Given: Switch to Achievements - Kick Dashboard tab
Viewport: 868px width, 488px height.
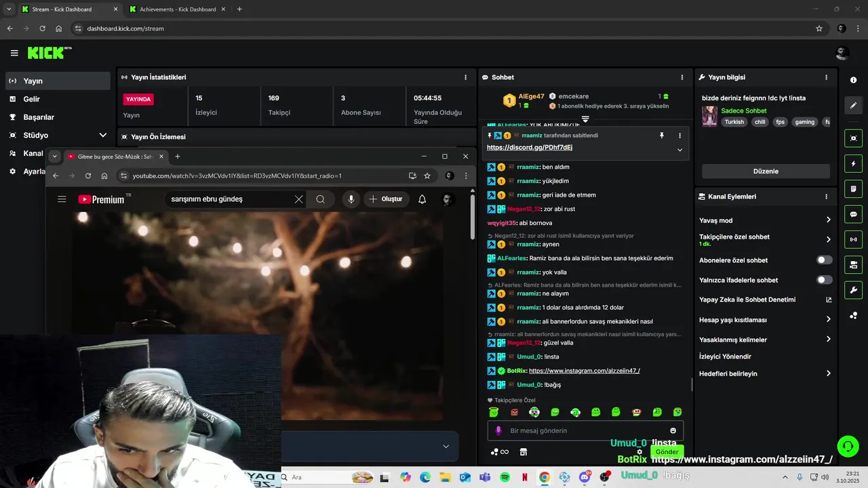Looking at the screenshot, I should coord(176,9).
